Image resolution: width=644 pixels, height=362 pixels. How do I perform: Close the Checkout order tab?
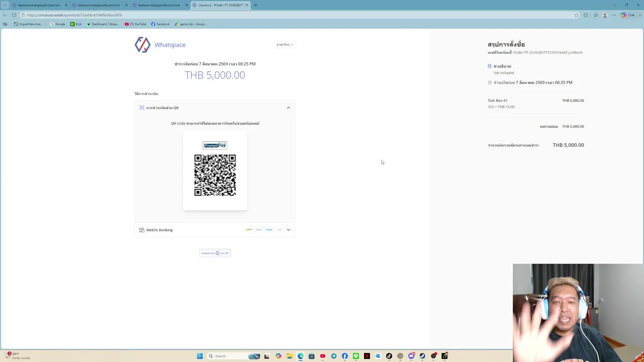(x=247, y=5)
